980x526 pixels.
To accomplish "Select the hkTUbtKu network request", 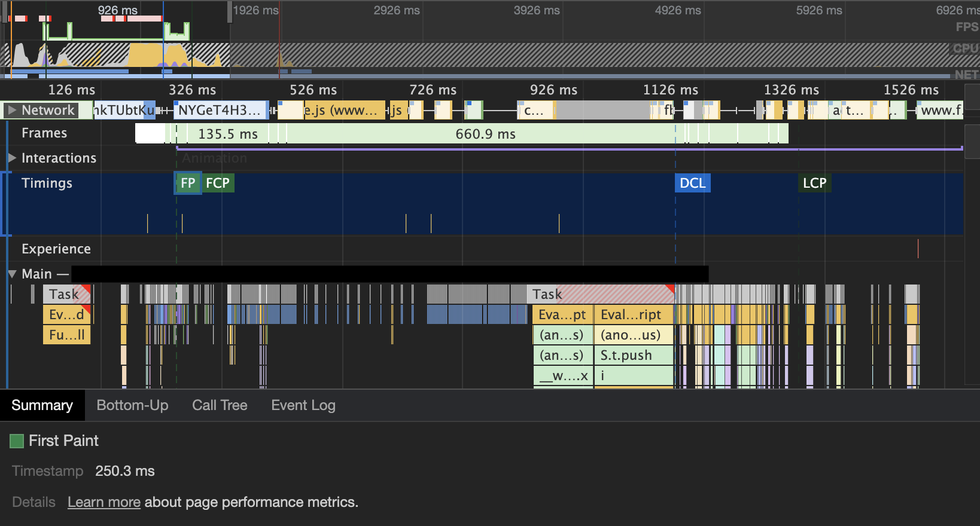I will (x=124, y=110).
